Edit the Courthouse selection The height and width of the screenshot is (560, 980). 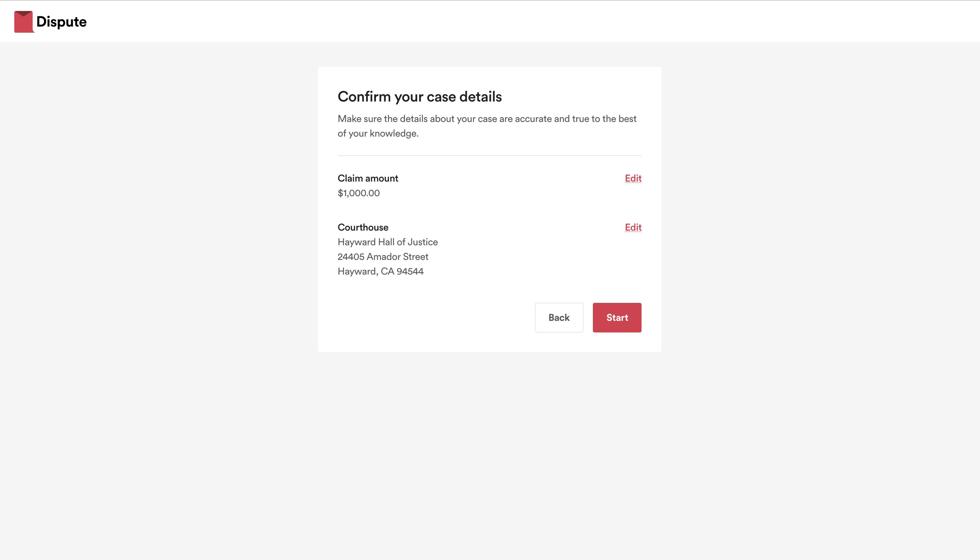pyautogui.click(x=633, y=227)
